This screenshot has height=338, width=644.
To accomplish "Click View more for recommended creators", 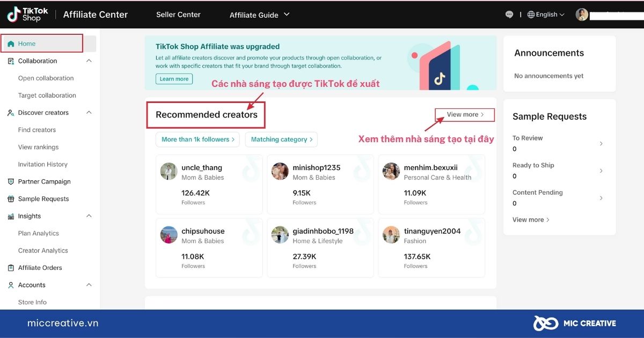I will click(465, 114).
